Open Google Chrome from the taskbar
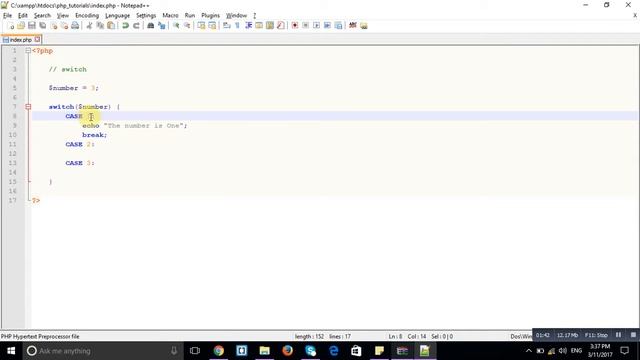The height and width of the screenshot is (360, 640). click(x=219, y=351)
